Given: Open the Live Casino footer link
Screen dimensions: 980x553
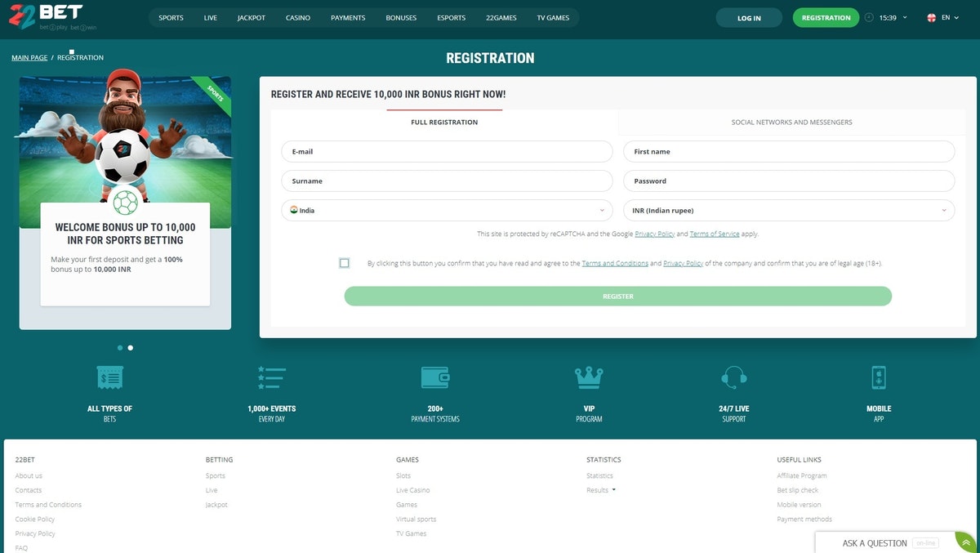Looking at the screenshot, I should [x=412, y=490].
